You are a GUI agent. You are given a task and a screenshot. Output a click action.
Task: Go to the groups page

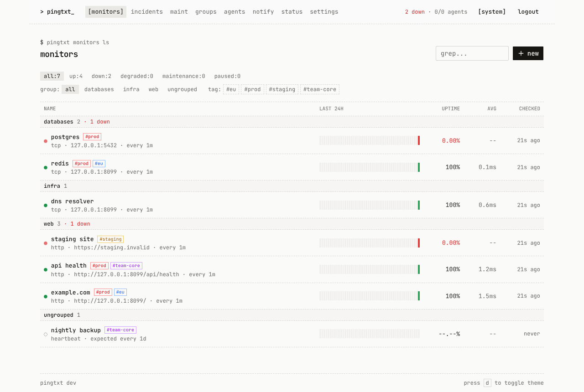(206, 12)
